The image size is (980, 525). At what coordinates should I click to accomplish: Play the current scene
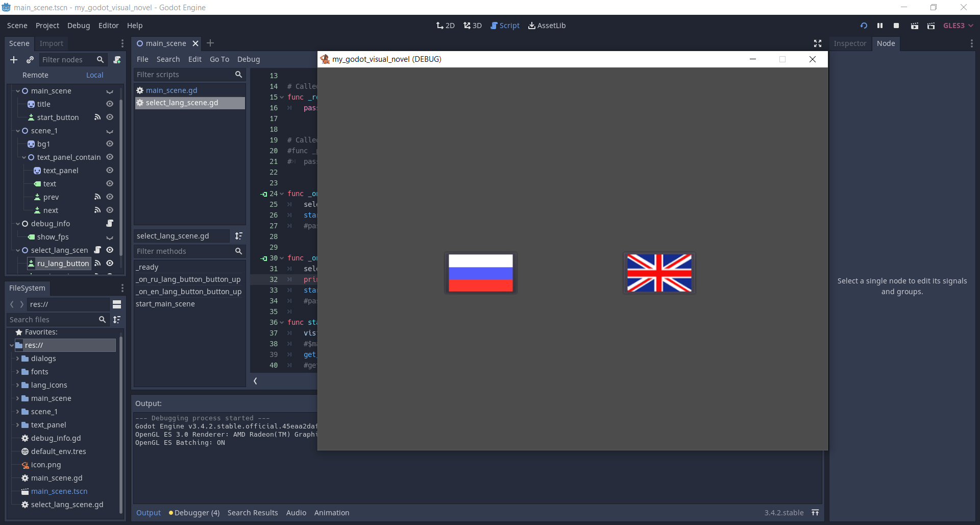(915, 26)
